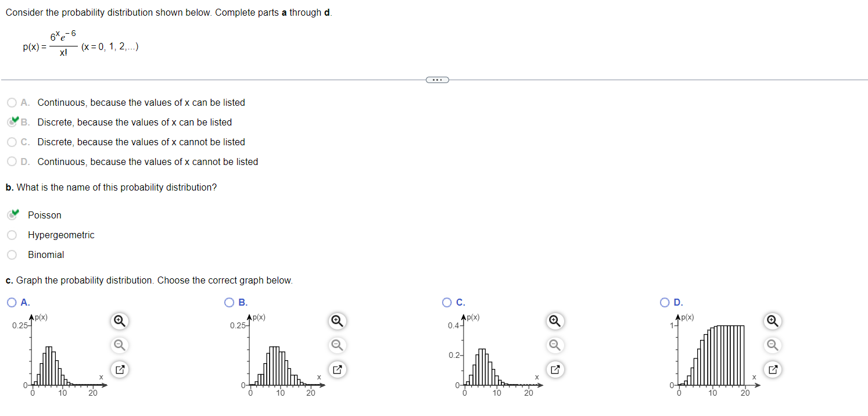
Task: Click the zoom-in magnifier icon for graph A
Action: pyautogui.click(x=119, y=321)
